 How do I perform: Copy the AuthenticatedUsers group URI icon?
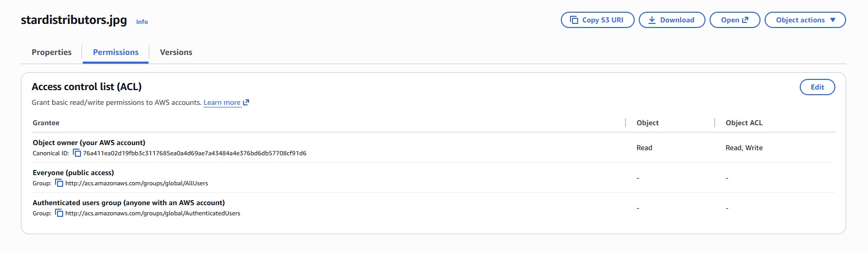[x=59, y=213]
